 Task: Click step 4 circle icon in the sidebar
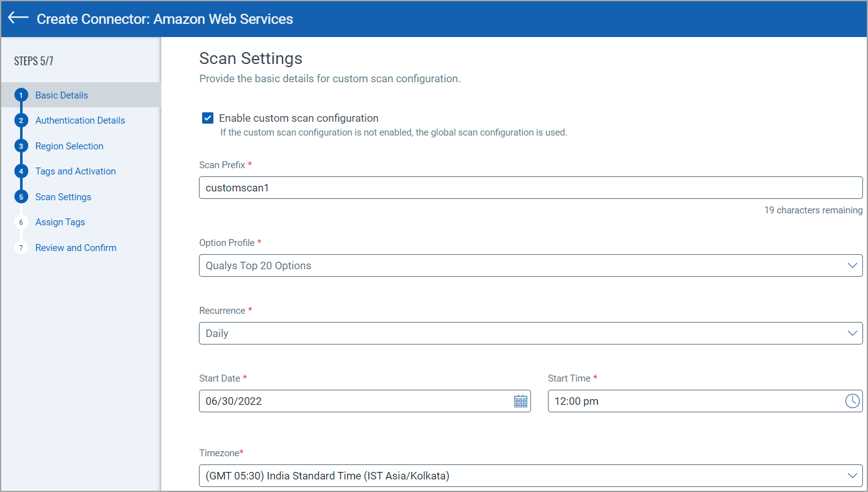tap(21, 171)
